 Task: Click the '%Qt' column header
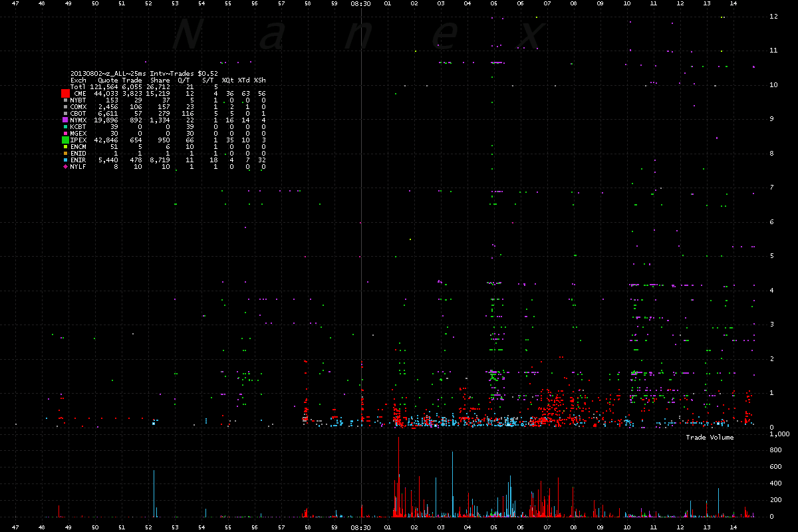coord(227,80)
